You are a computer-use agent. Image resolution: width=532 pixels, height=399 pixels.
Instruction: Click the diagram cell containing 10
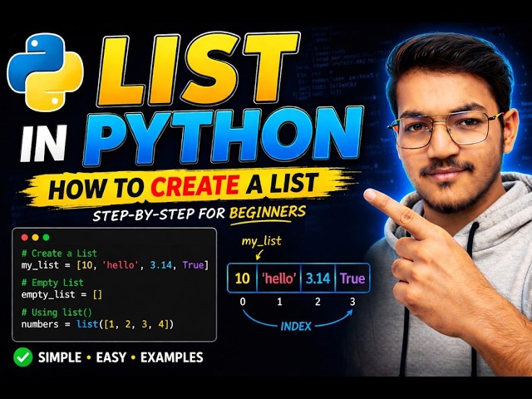coord(242,278)
